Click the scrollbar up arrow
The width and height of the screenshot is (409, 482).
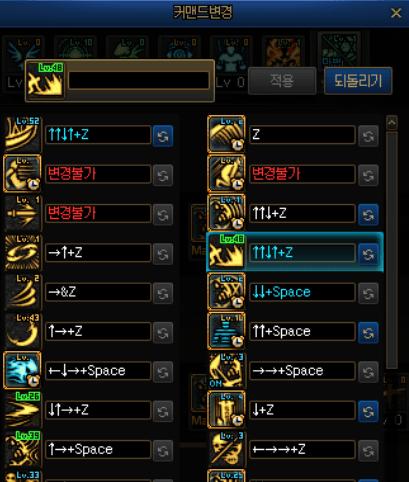392,123
